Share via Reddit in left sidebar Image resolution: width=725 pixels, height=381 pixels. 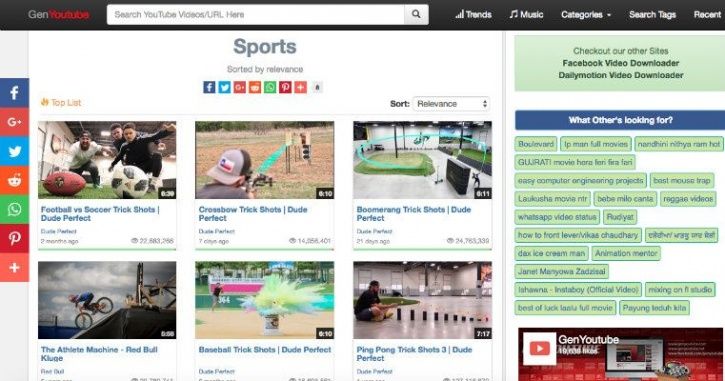14,180
